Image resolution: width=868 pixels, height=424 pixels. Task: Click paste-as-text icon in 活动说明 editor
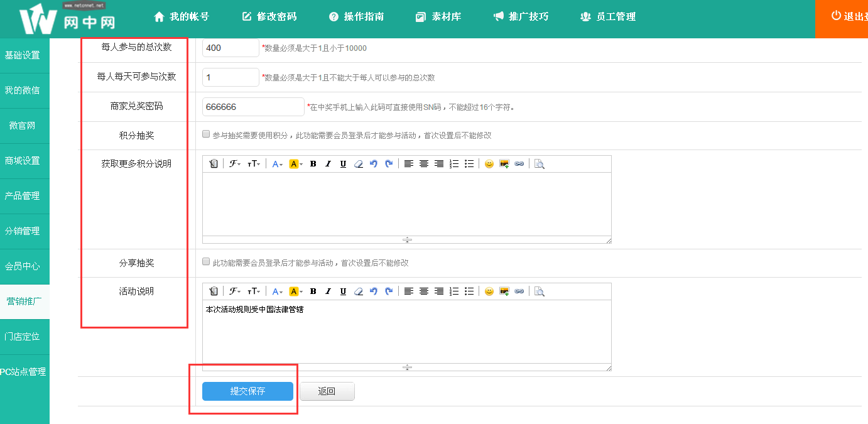point(214,291)
